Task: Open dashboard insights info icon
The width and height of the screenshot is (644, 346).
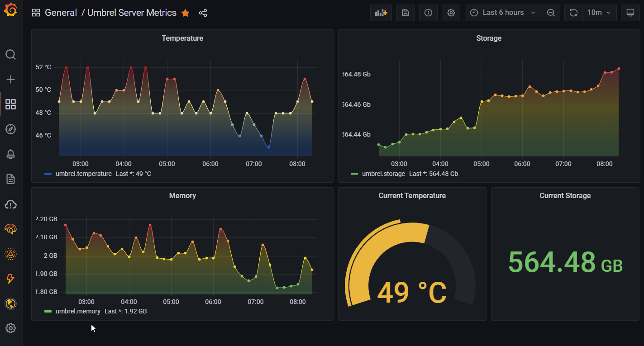Action: (x=428, y=13)
